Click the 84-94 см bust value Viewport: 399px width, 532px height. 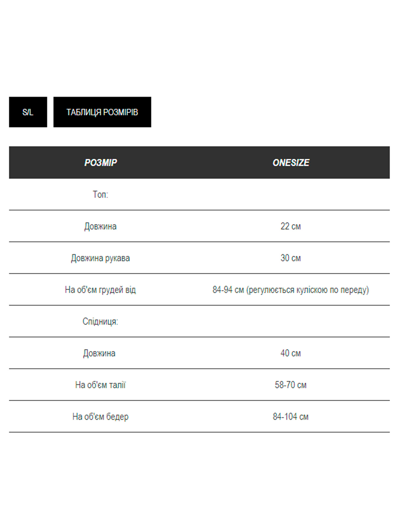(x=228, y=290)
